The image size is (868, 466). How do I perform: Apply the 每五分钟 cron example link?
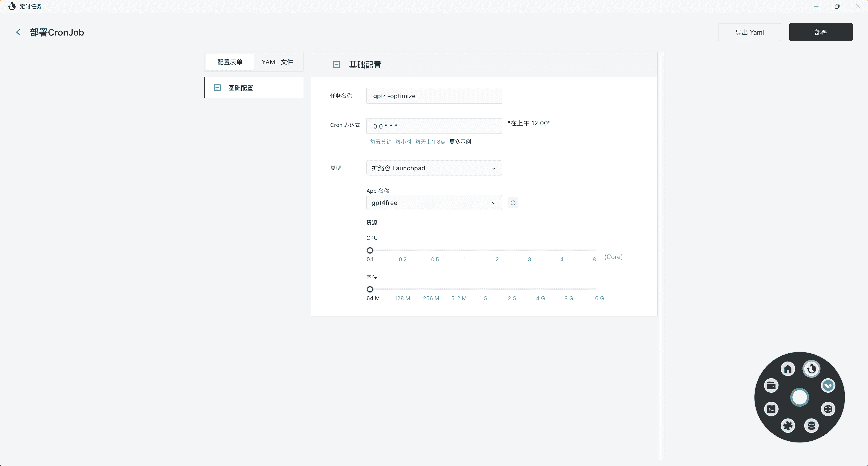click(380, 142)
